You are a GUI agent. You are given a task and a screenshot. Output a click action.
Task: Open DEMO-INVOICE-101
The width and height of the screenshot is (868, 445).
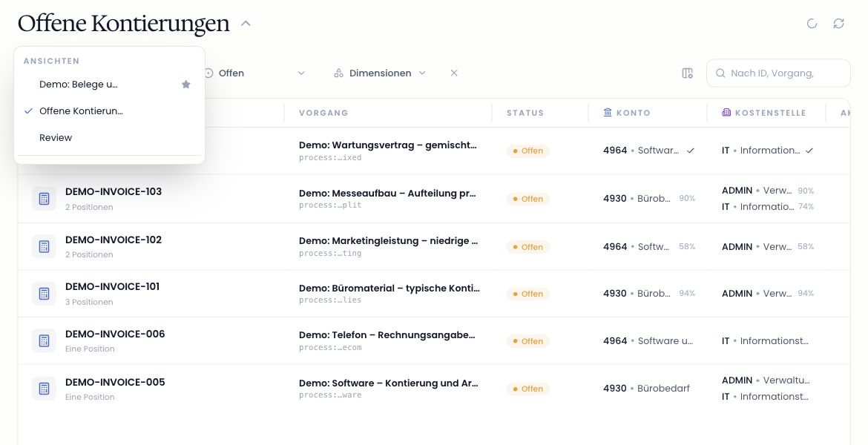click(112, 287)
